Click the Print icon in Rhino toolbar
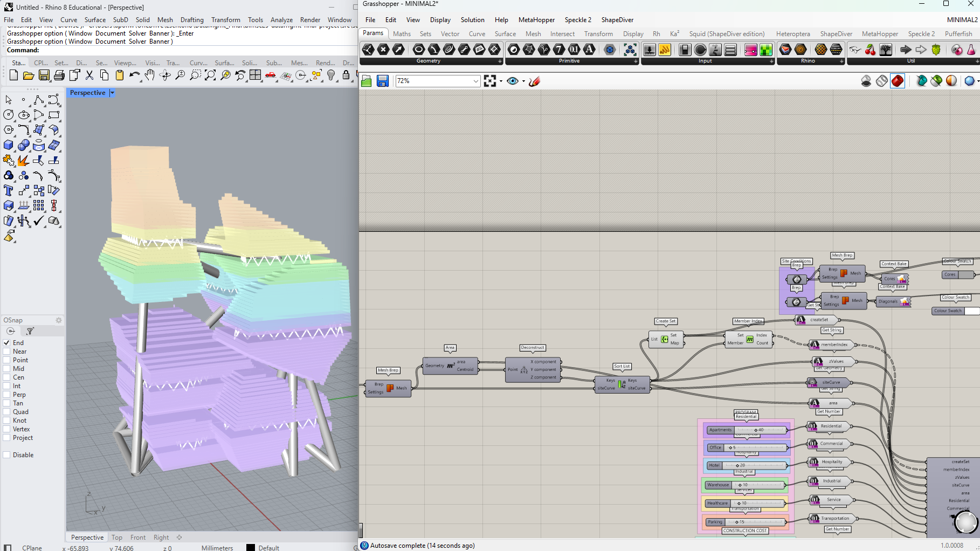The image size is (980, 551). [x=59, y=75]
